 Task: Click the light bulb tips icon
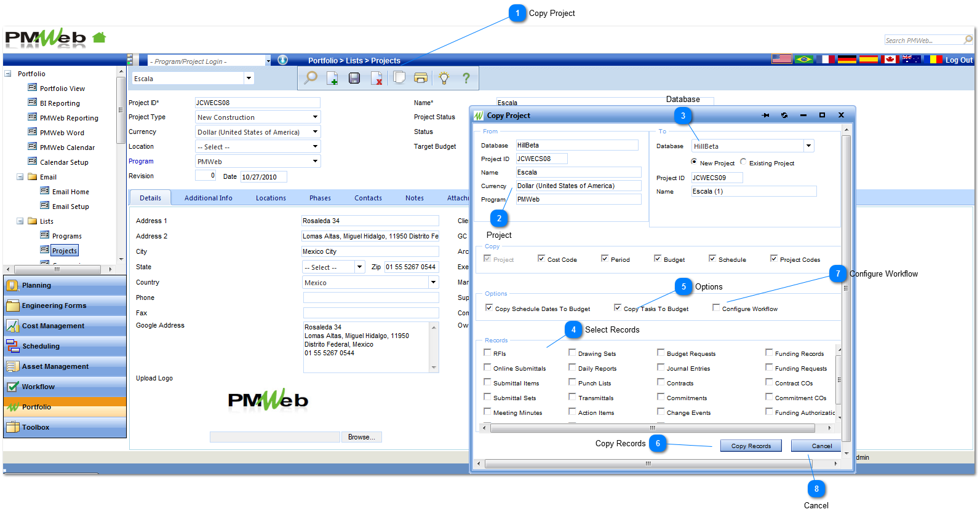point(444,78)
